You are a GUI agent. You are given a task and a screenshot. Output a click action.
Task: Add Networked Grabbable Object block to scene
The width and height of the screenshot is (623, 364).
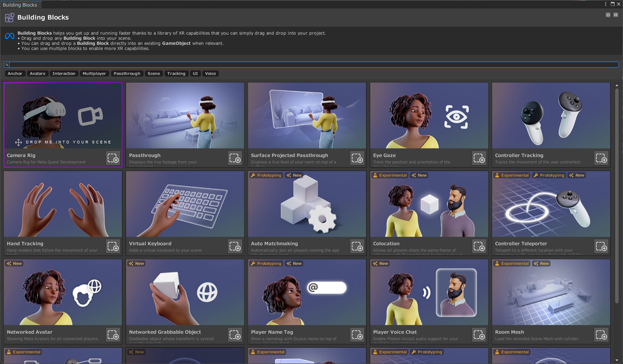click(235, 335)
